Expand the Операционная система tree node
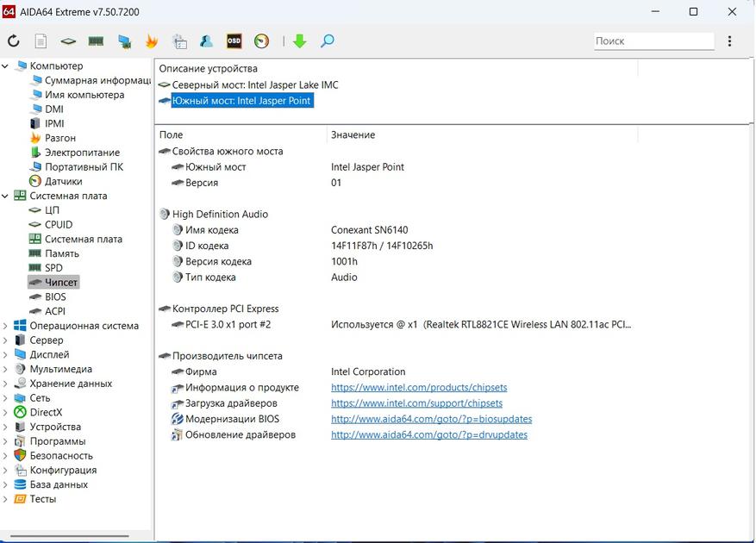Viewport: 756px width, 543px height. (x=6, y=326)
